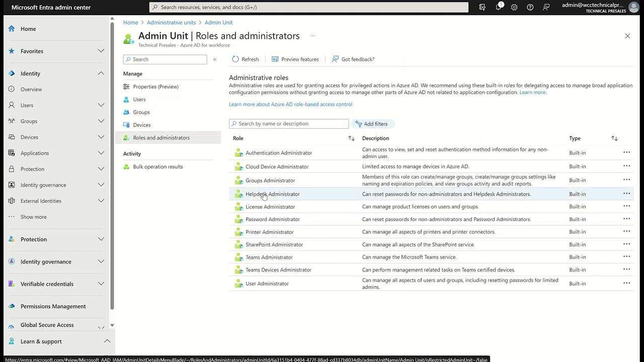Open the Helpdesk Administrator role
Viewport: 644px width, 362px height.
coord(272,194)
